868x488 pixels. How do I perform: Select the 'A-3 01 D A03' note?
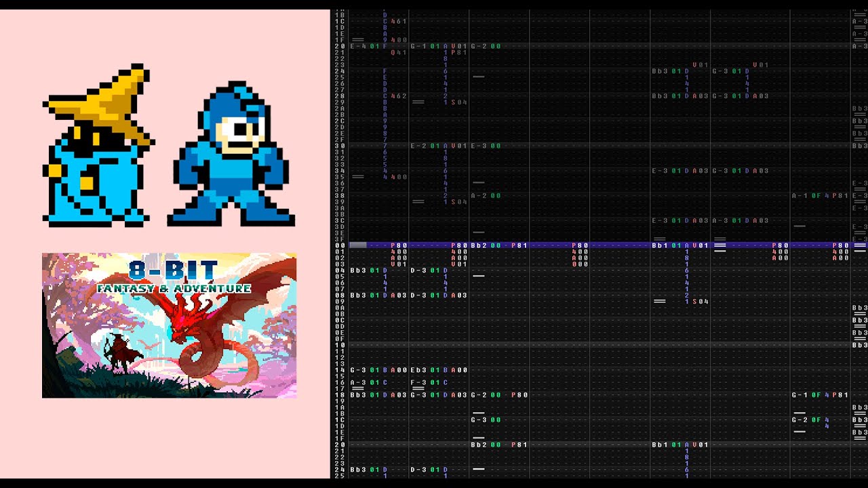[741, 221]
